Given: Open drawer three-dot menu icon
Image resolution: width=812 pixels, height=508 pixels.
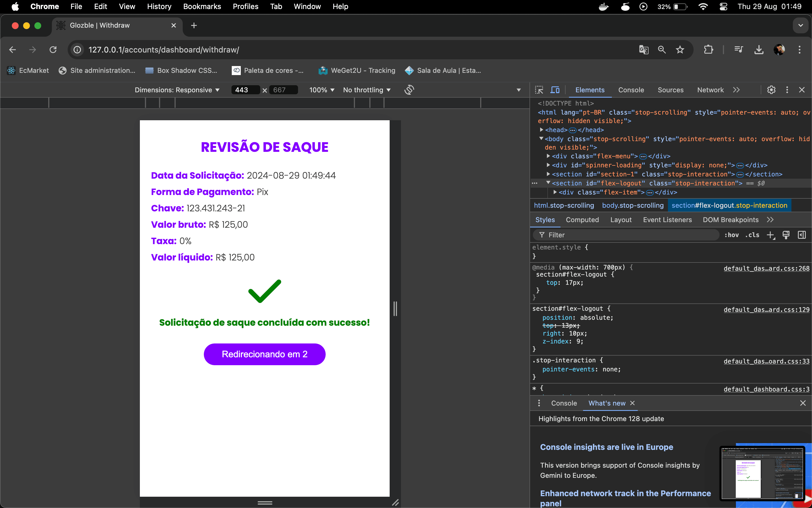Looking at the screenshot, I should [x=539, y=403].
